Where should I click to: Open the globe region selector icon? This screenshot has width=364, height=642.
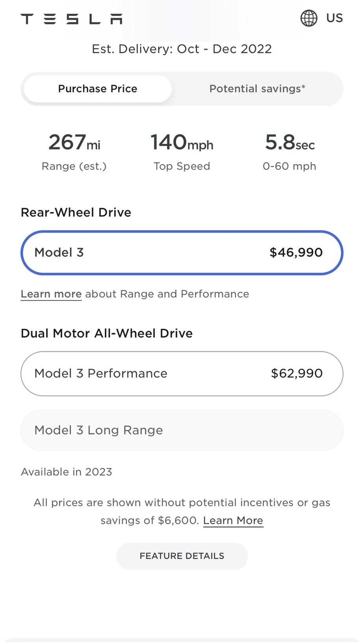(309, 18)
